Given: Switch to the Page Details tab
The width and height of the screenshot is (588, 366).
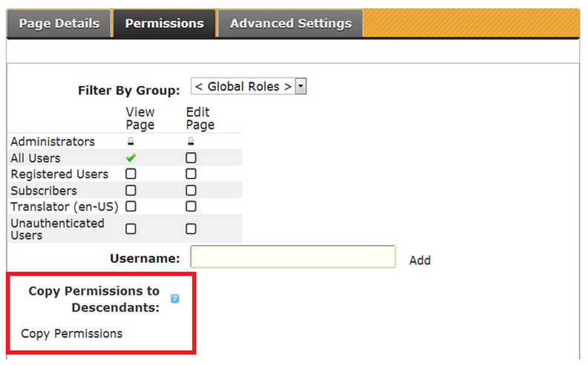Looking at the screenshot, I should [x=59, y=24].
